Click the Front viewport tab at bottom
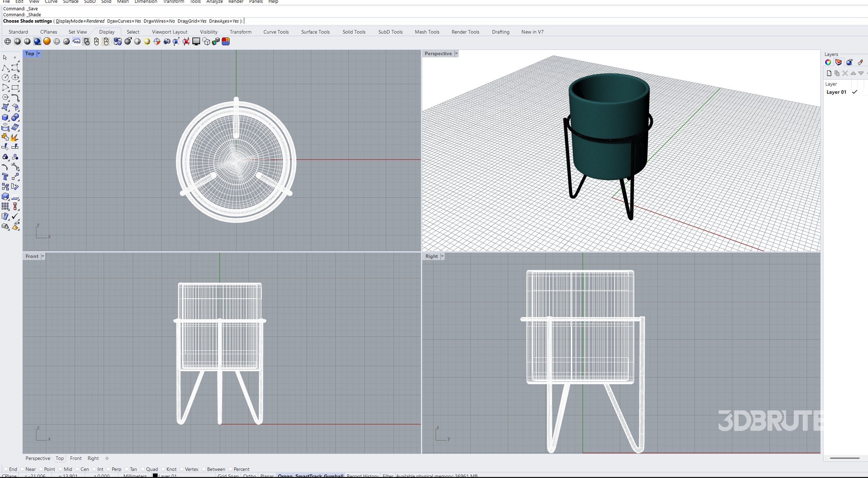This screenshot has height=478, width=868. tap(75, 458)
